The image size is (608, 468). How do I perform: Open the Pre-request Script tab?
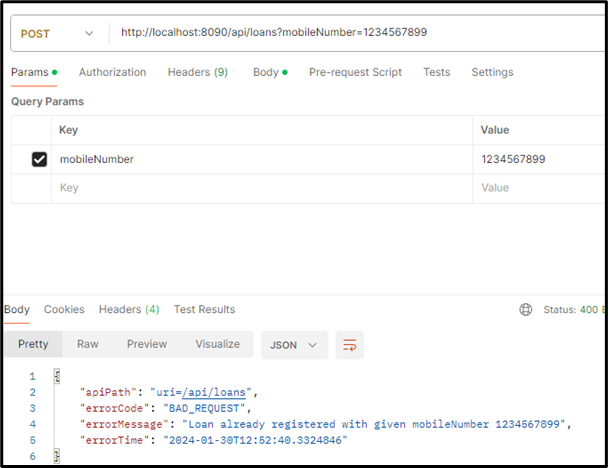(355, 73)
